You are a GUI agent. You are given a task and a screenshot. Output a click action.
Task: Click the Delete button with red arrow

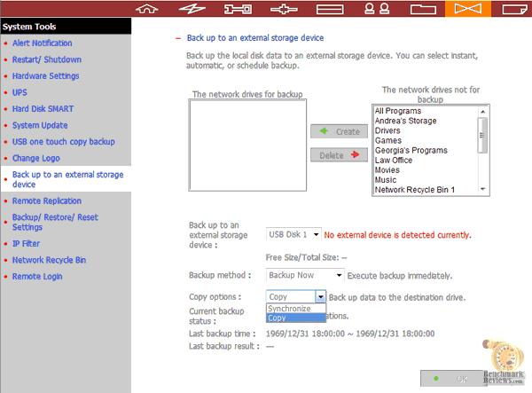pos(339,155)
